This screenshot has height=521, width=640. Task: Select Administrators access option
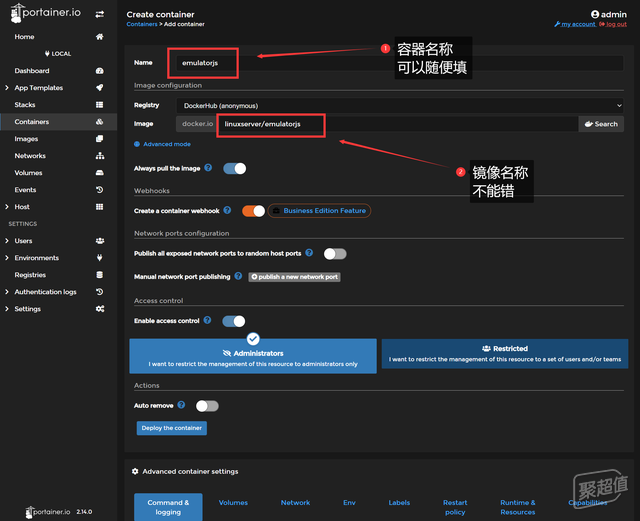[253, 356]
